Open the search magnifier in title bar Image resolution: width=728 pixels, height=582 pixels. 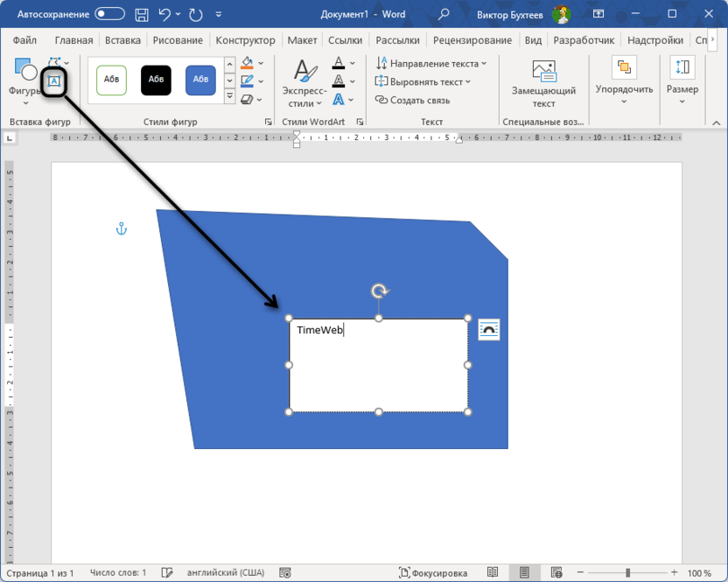444,14
